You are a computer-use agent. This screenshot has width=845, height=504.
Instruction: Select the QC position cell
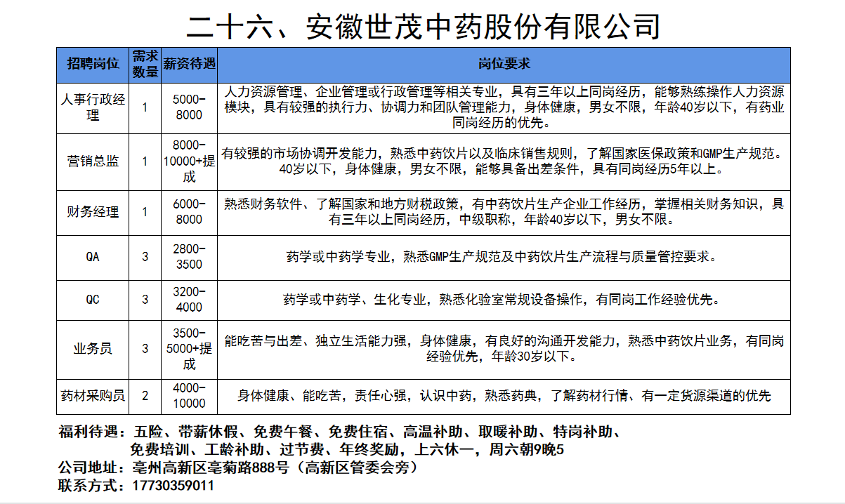[x=93, y=300]
